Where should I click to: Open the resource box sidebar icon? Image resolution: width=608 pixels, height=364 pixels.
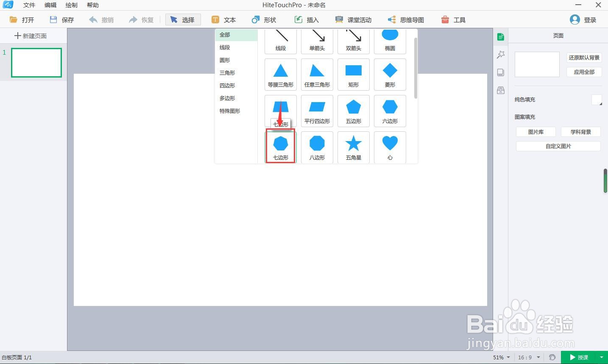coord(501,90)
